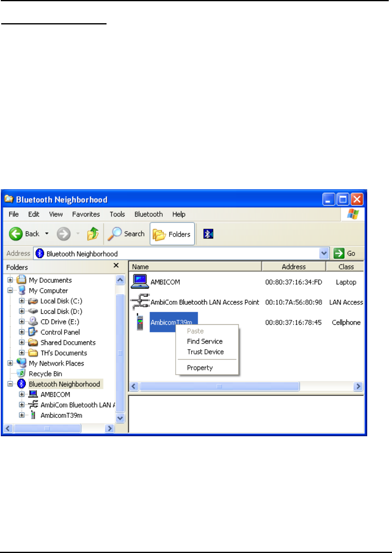Expand AmbicomT39m node in tree
Viewport: 392px width, 553px height.
coord(22,415)
